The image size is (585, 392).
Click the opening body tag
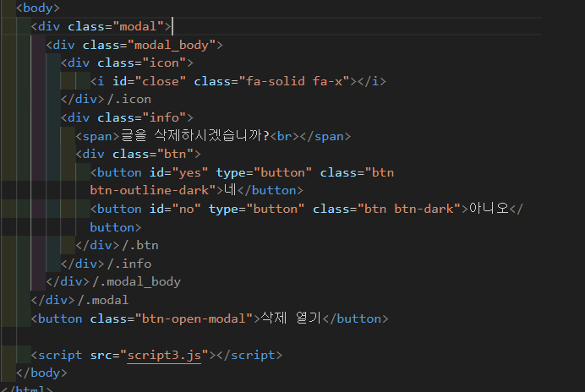38,8
